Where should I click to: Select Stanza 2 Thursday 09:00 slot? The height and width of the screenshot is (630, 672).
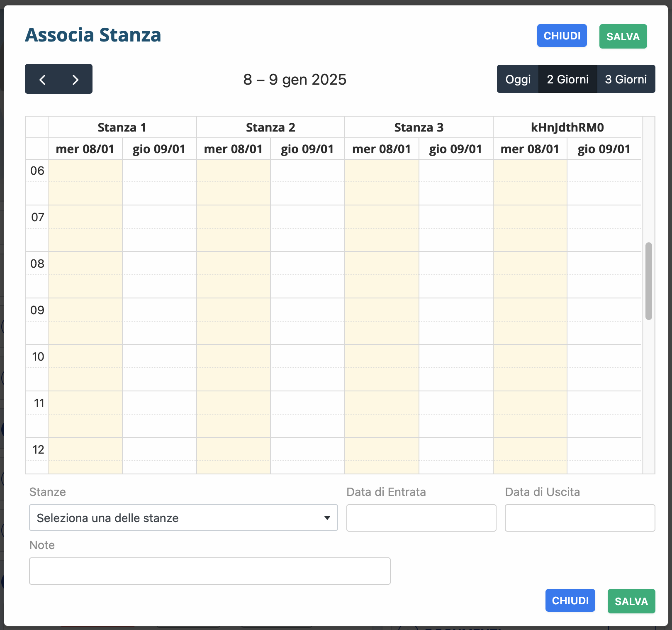pyautogui.click(x=307, y=310)
